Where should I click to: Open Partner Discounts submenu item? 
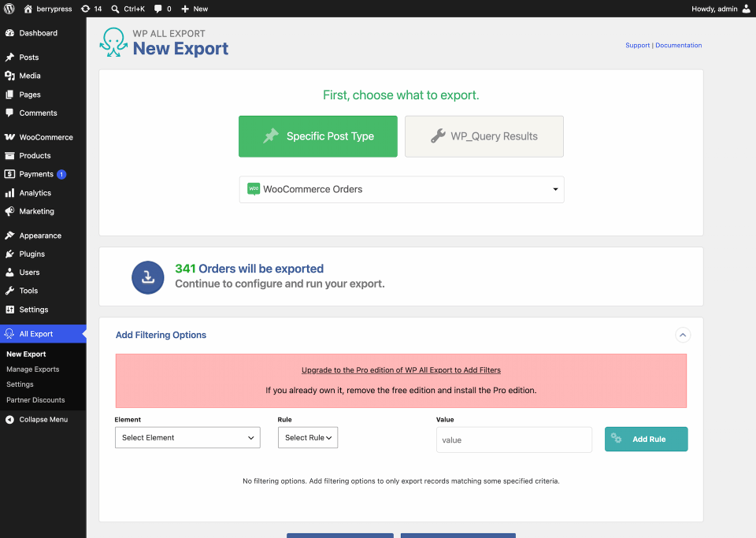point(35,399)
